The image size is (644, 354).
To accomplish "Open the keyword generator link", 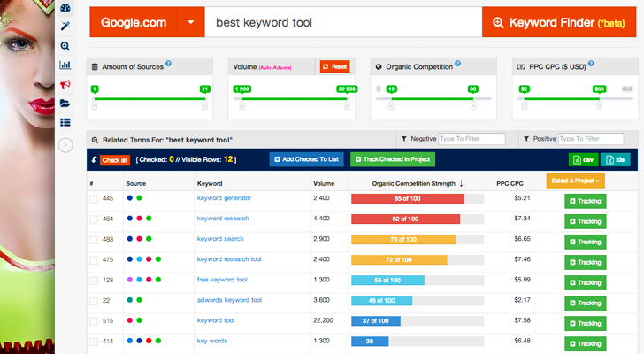I will (224, 198).
